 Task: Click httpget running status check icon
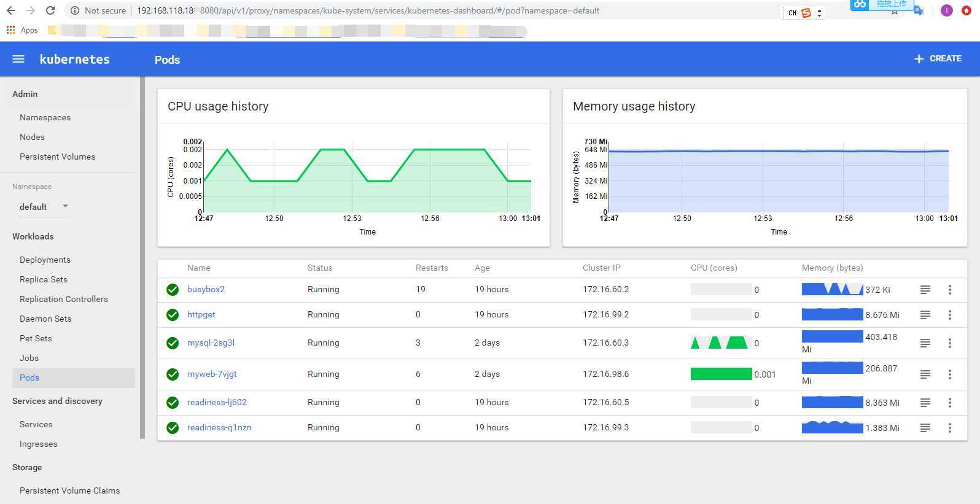coord(173,315)
